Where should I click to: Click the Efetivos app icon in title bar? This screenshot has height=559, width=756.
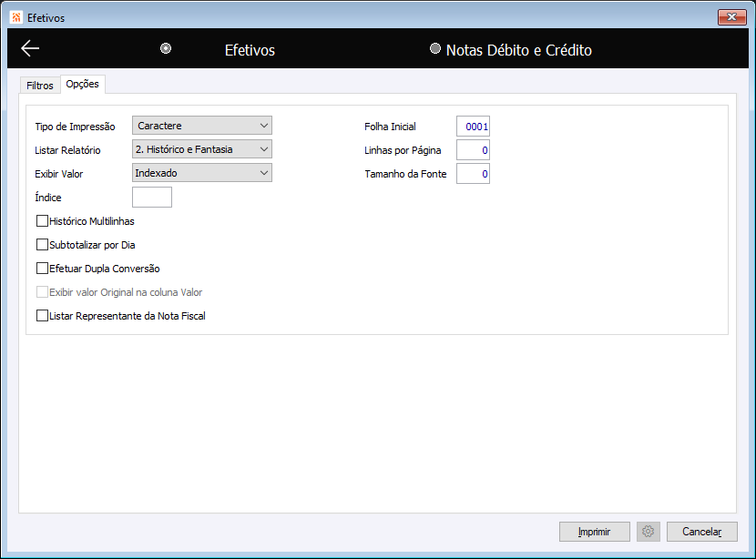pos(16,17)
